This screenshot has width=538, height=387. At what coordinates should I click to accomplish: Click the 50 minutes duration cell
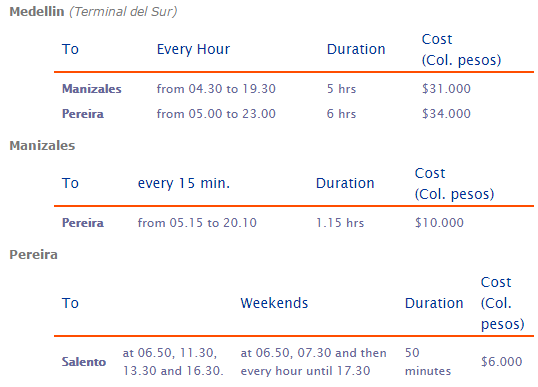click(428, 362)
